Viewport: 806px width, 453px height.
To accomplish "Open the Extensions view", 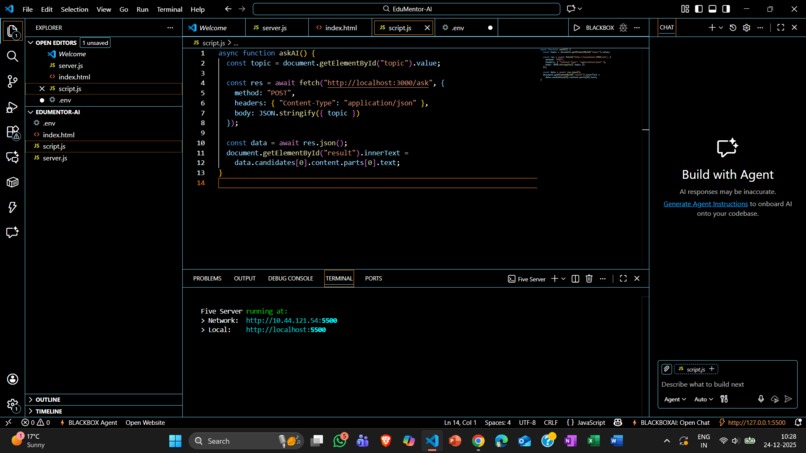I will point(12,132).
